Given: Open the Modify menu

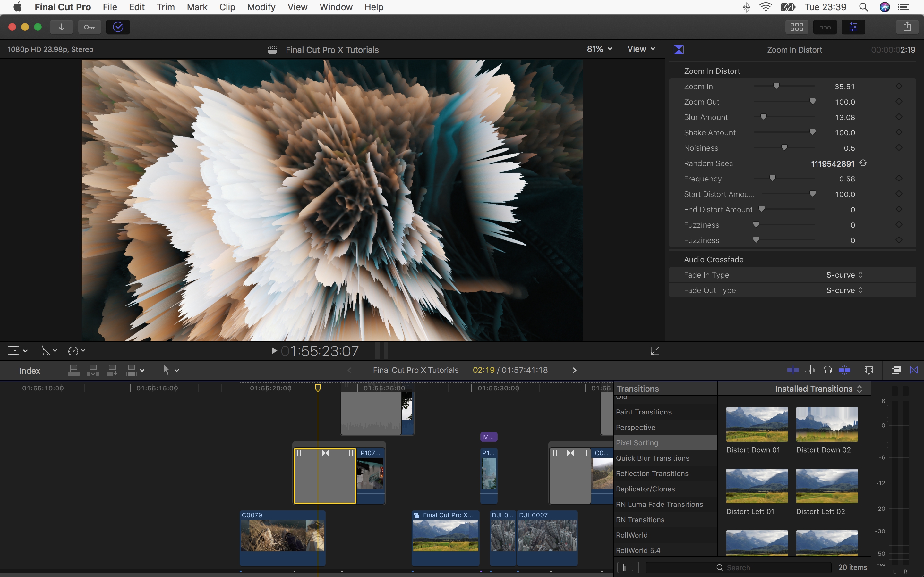Looking at the screenshot, I should pyautogui.click(x=261, y=7).
